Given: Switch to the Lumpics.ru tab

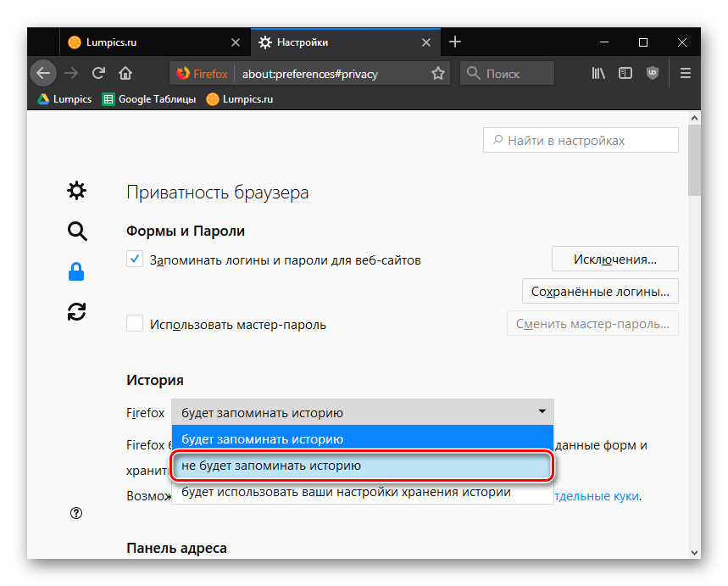Looking at the screenshot, I should (x=155, y=42).
